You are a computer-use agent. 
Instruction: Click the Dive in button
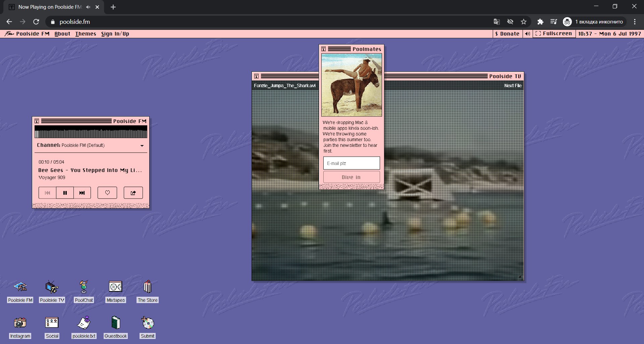pyautogui.click(x=352, y=177)
